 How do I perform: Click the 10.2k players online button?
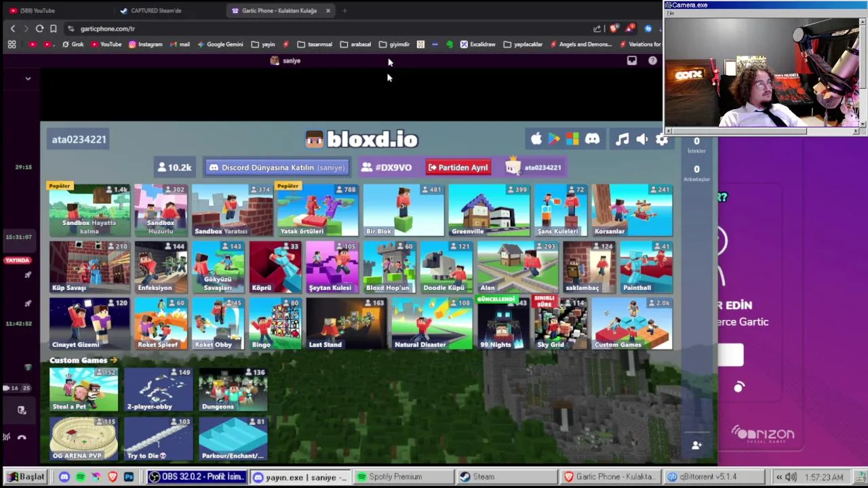175,167
